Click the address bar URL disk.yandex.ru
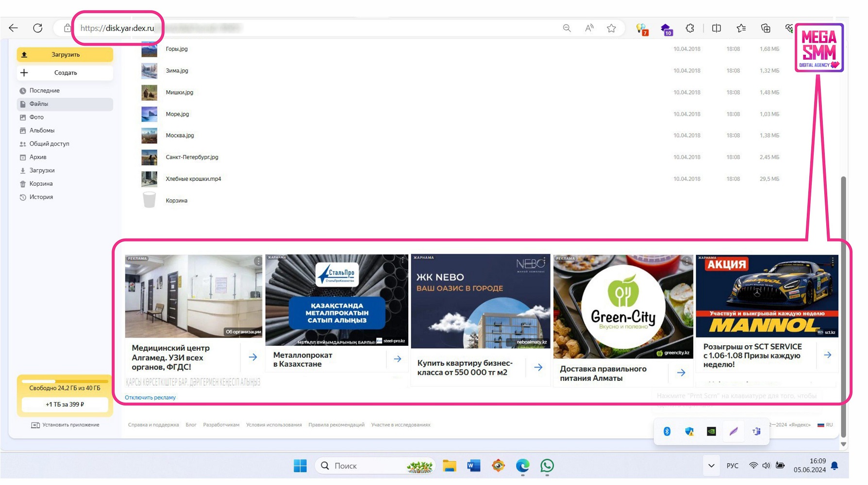Viewport: 868px width, 485px height. 117,28
